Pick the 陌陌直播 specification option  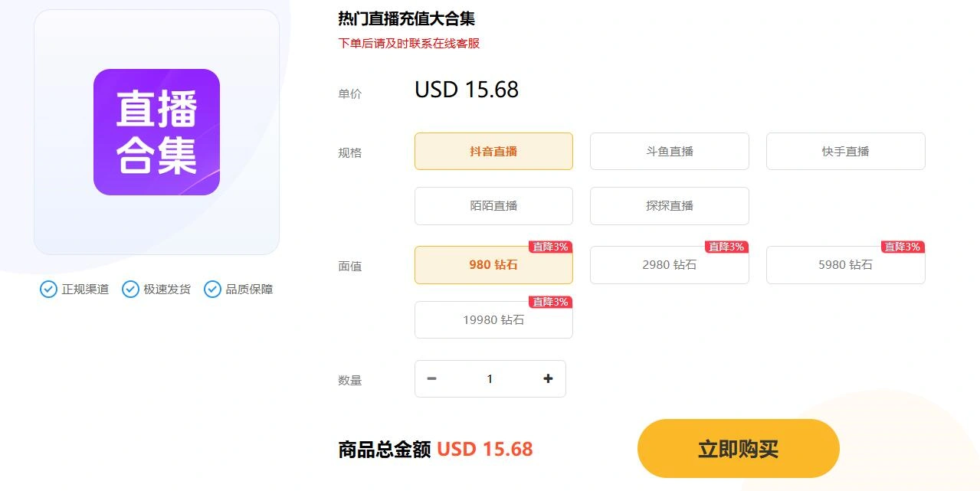tap(493, 206)
